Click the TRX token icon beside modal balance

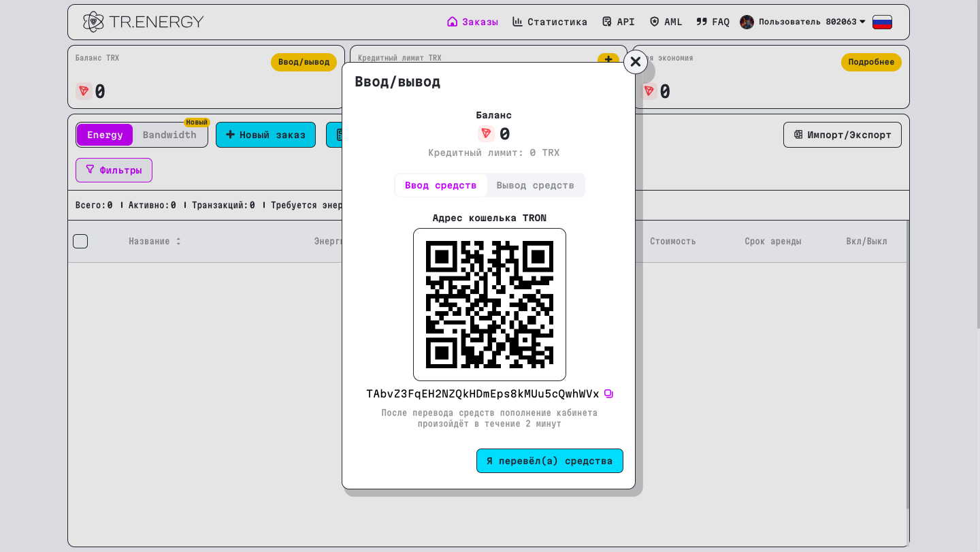486,133
